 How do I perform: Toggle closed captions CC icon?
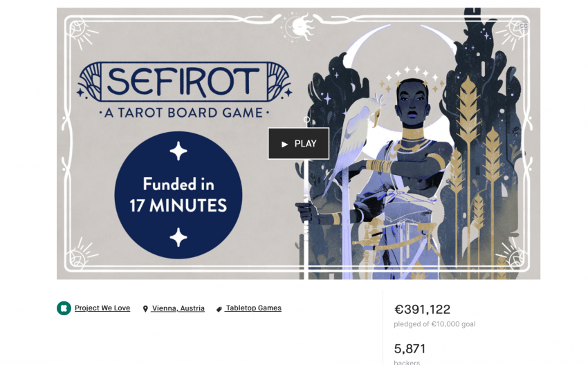[x=524, y=26]
